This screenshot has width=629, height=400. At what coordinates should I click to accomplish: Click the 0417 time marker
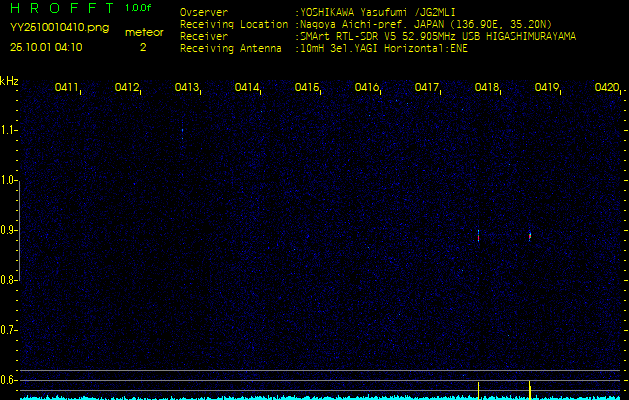pos(427,87)
